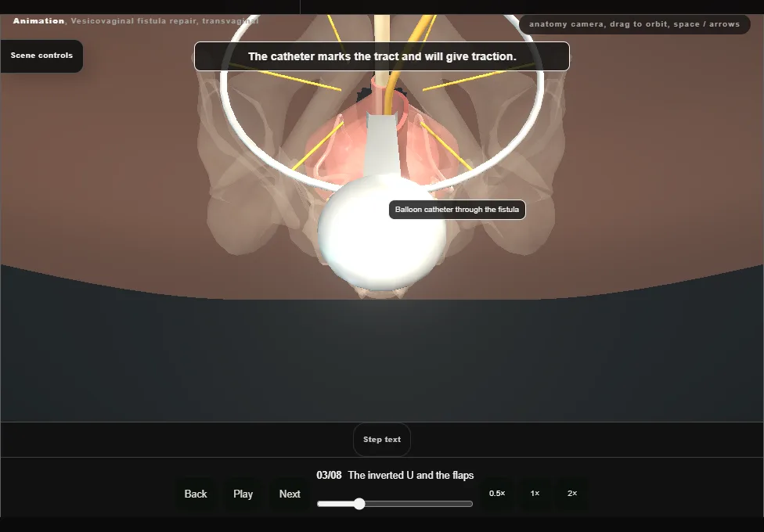Click the anatomy camera hint pill
Image resolution: width=764 pixels, height=532 pixels.
[634, 24]
